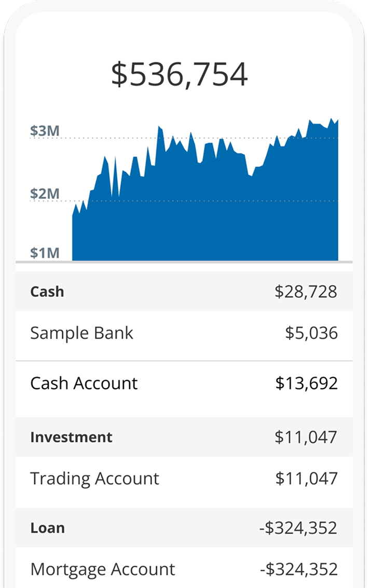Click the Mortgage Account balance amount
Screen dimensions: 368x588
click(x=298, y=569)
